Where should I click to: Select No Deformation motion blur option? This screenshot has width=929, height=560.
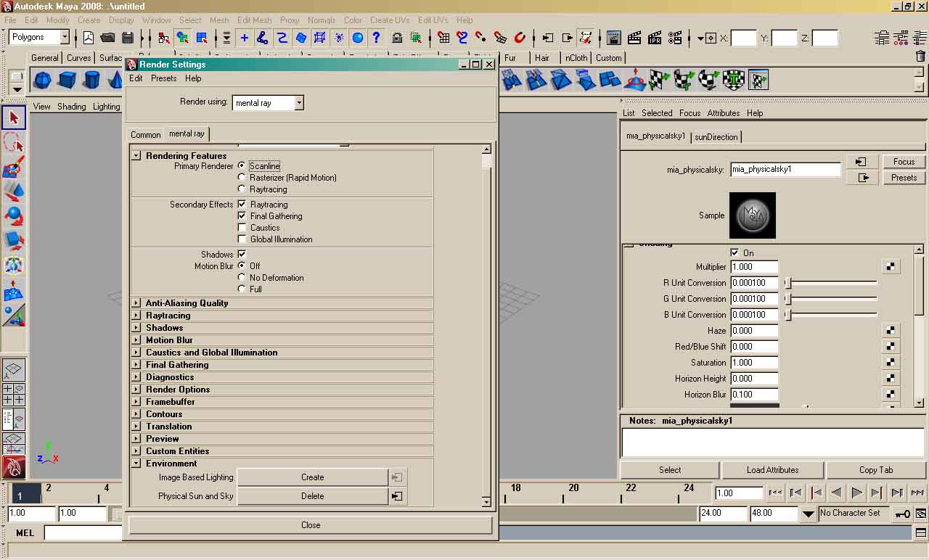coord(242,277)
